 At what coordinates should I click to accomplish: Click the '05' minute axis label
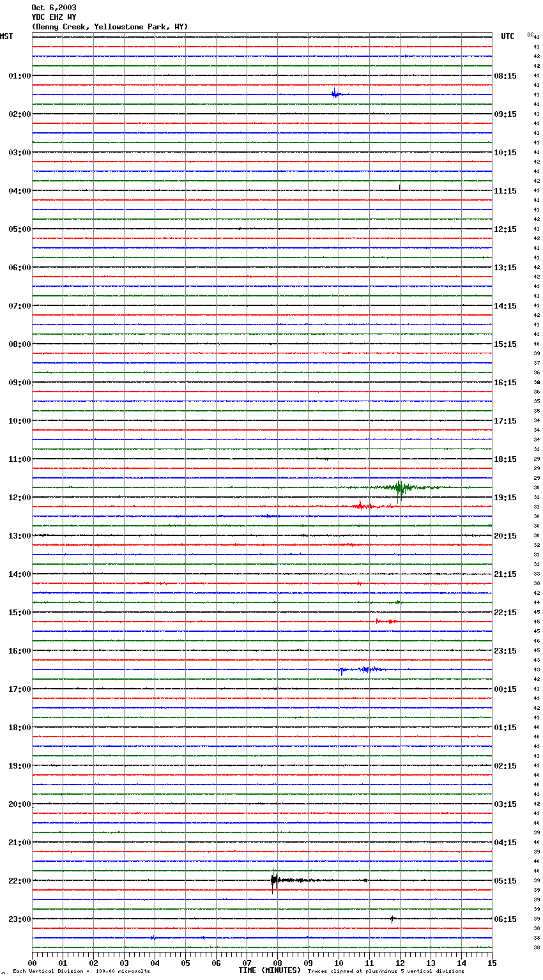pyautogui.click(x=185, y=963)
